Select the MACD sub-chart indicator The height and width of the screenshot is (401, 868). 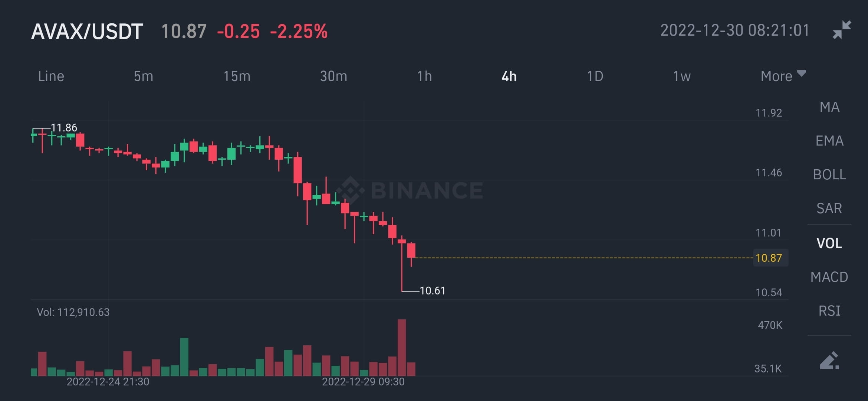pyautogui.click(x=830, y=277)
